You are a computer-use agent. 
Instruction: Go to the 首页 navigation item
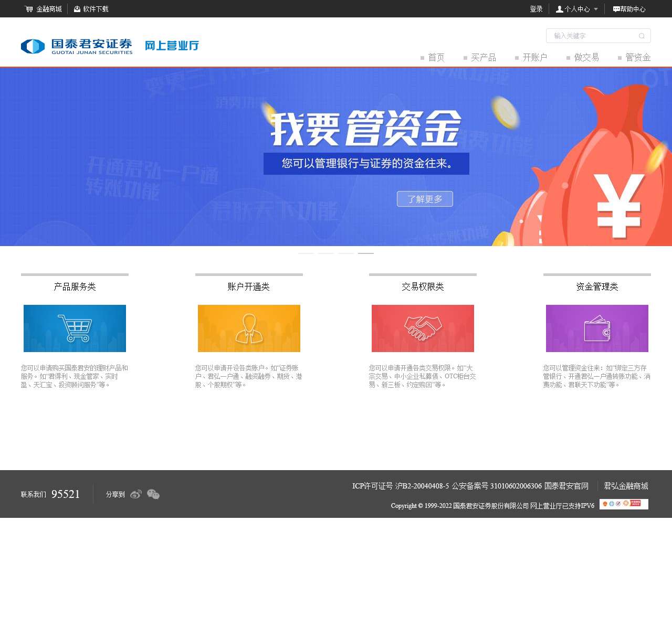pyautogui.click(x=436, y=57)
